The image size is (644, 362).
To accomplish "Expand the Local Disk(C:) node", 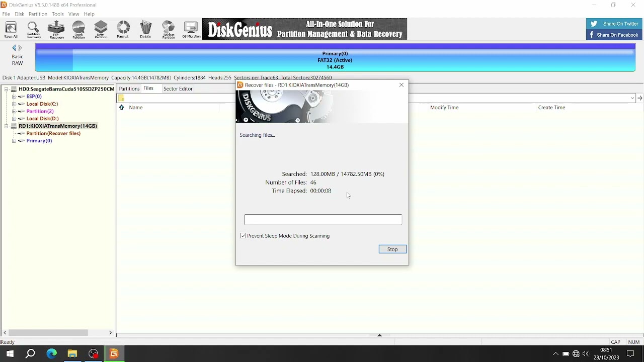I will point(14,104).
